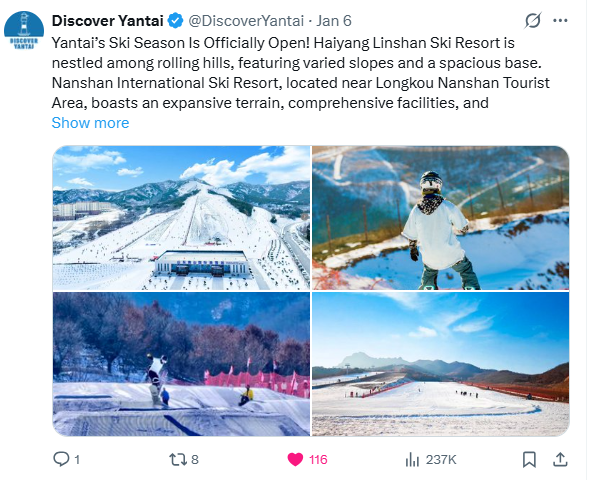Click the blue verified badge
Image resolution: width=615 pixels, height=480 pixels.
click(175, 21)
